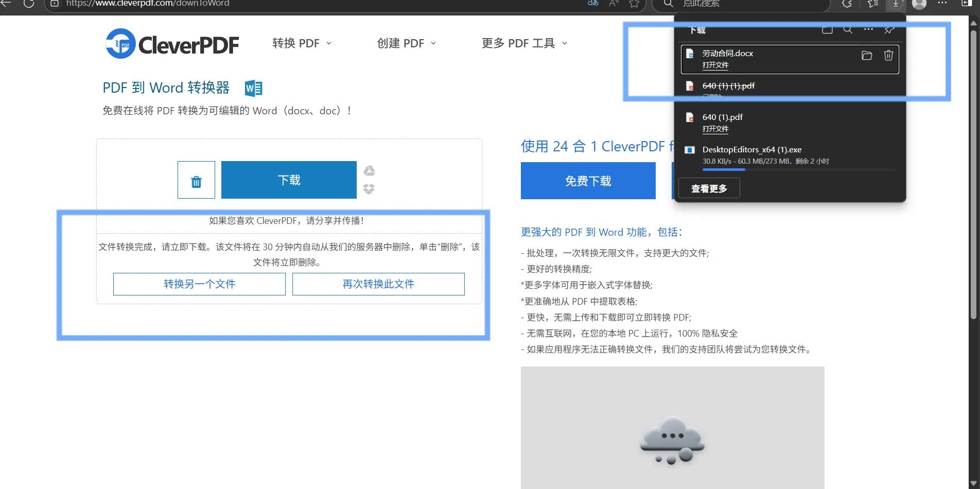Viewport: 980px width, 489px height.
Task: Open the 更多 PDF 工具 dropdown
Action: coord(523,43)
